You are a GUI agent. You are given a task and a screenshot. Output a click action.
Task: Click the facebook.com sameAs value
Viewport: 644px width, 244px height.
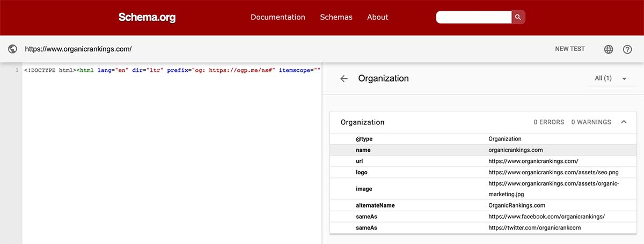pyautogui.click(x=547, y=217)
